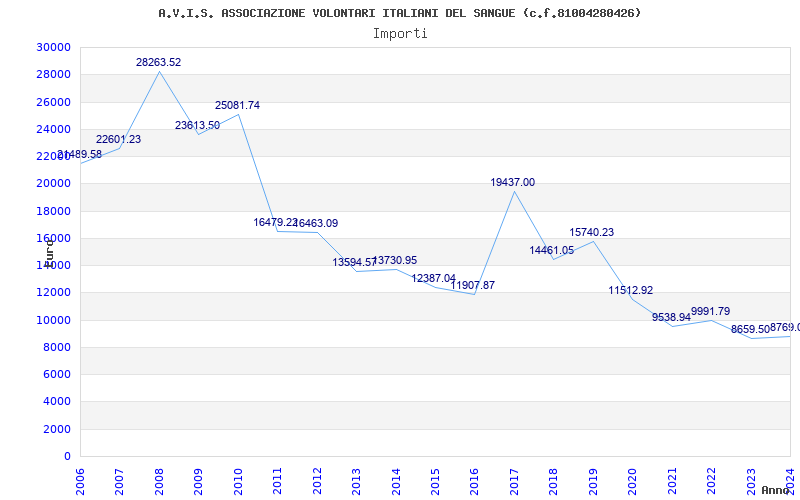Image resolution: width=800 pixels, height=500 pixels.
Task: Click the 0 y-axis tick label
Action: (x=67, y=457)
